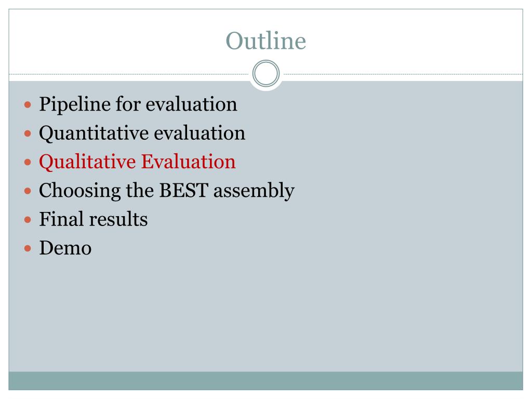Click the bullet dot beside Quantitative evaluation
Image resolution: width=532 pixels, height=399 pixels.
coord(28,134)
